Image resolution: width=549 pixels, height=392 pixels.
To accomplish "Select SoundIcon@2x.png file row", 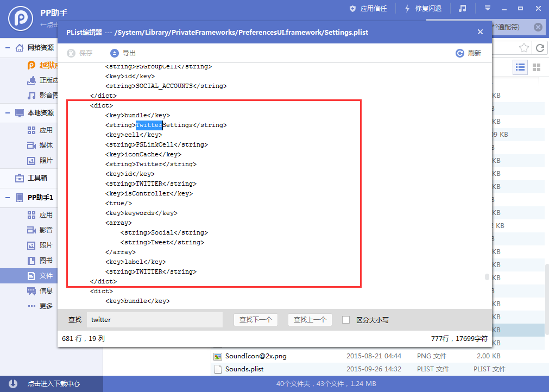I will [378, 356].
